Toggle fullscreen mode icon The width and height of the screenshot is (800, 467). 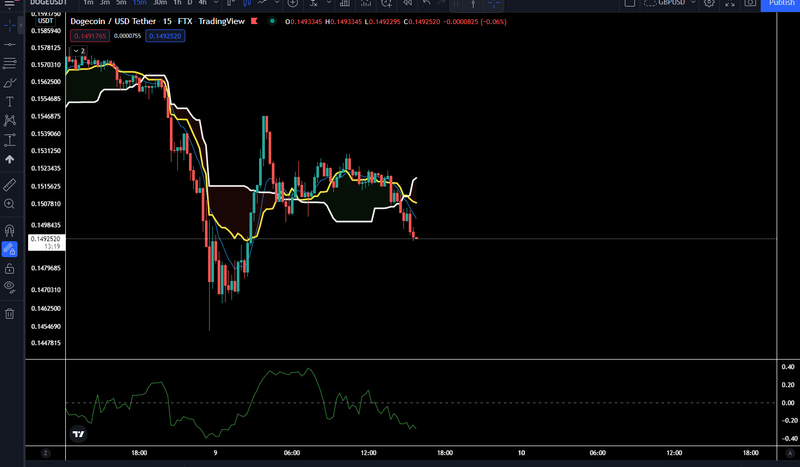(x=730, y=3)
